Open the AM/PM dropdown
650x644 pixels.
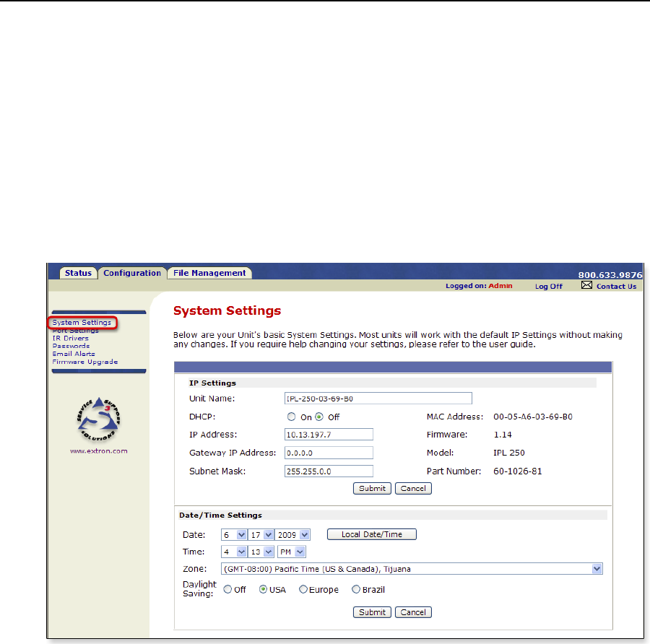pos(292,552)
